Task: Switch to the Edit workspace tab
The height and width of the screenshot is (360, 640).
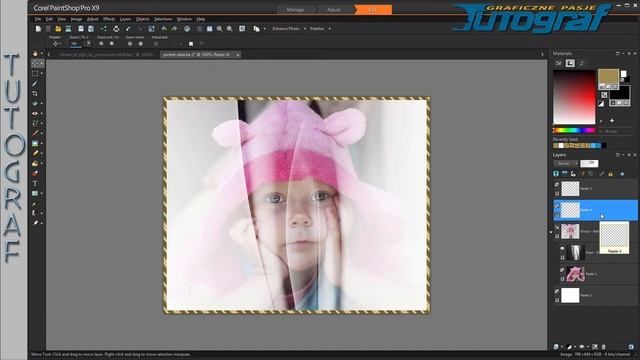Action: click(x=373, y=10)
